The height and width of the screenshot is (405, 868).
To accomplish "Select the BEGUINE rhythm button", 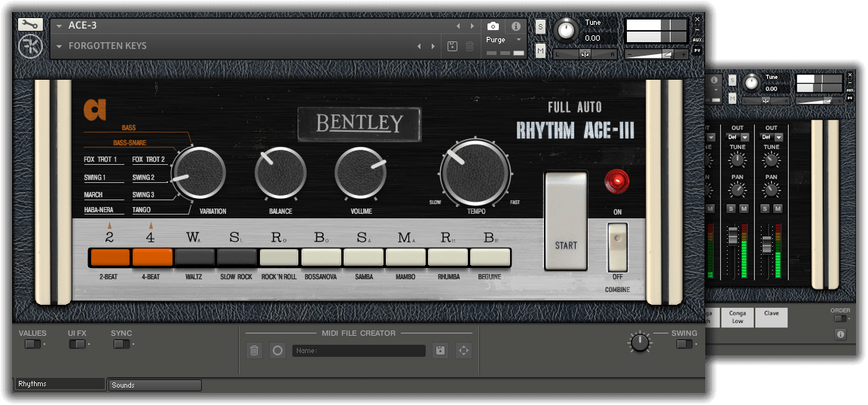I will (490, 257).
